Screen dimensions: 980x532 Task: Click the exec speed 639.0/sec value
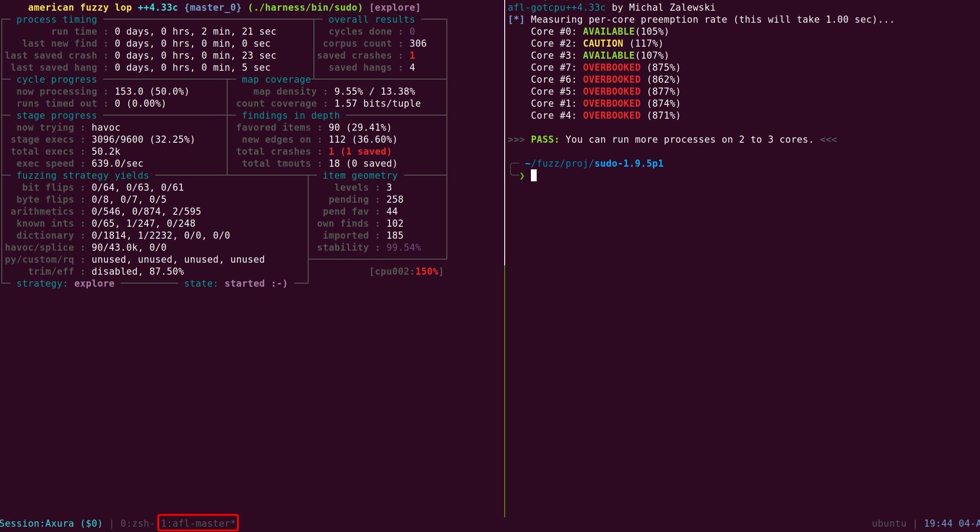pos(117,163)
